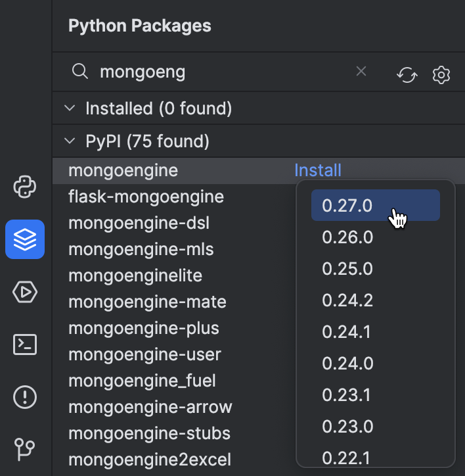This screenshot has height=476, width=465.
Task: Choose version 0.26.0 from the list
Action: (x=376, y=237)
